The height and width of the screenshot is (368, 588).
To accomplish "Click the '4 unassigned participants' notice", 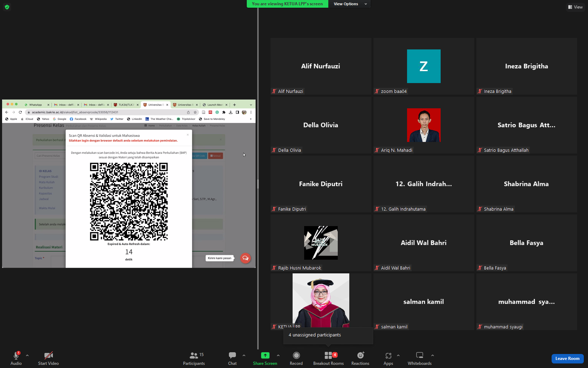I will point(328,335).
